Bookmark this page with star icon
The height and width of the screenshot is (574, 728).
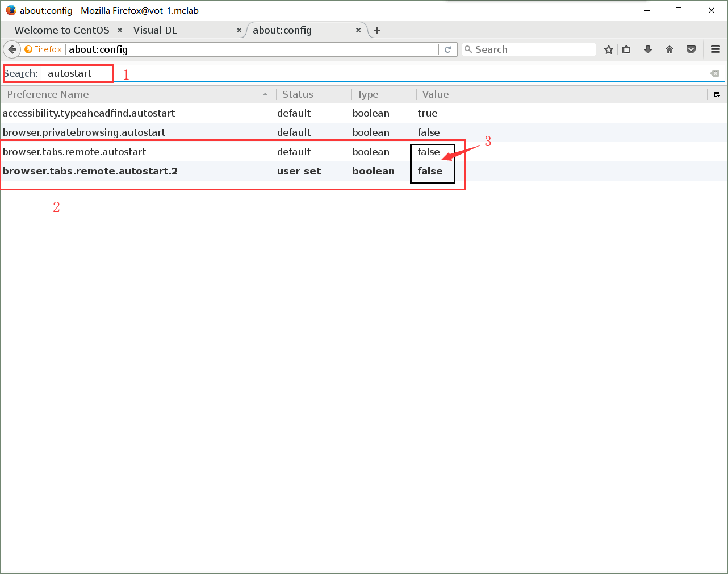pyautogui.click(x=609, y=49)
